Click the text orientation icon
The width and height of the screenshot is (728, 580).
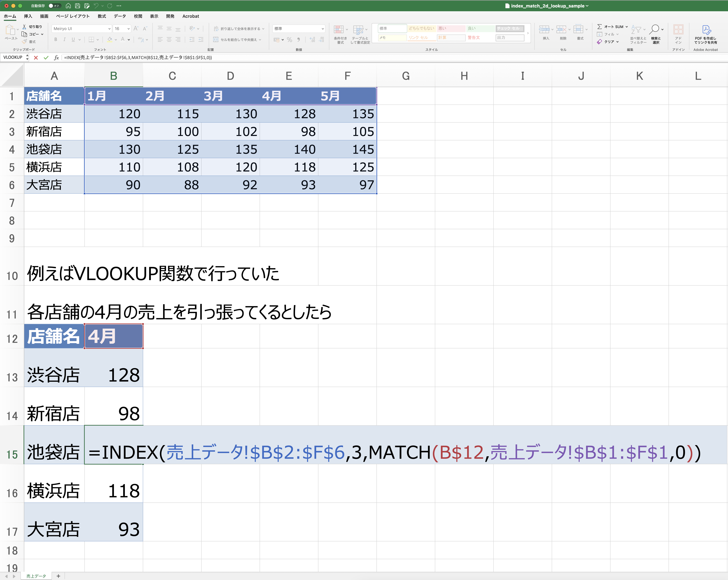click(x=192, y=28)
